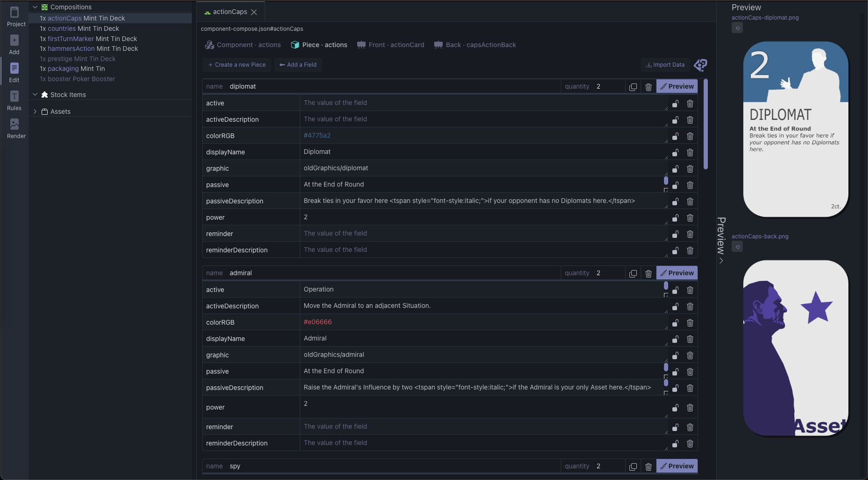Click Create a new Piece

237,65
